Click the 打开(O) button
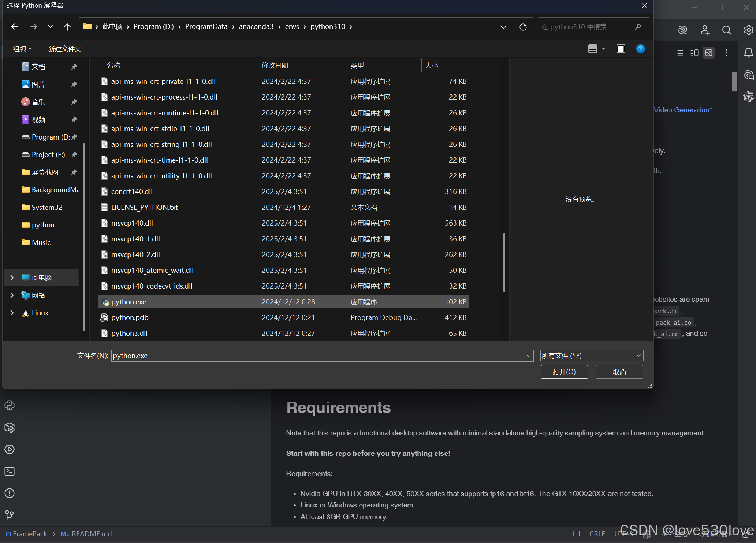Image resolution: width=756 pixels, height=543 pixels. 564,372
